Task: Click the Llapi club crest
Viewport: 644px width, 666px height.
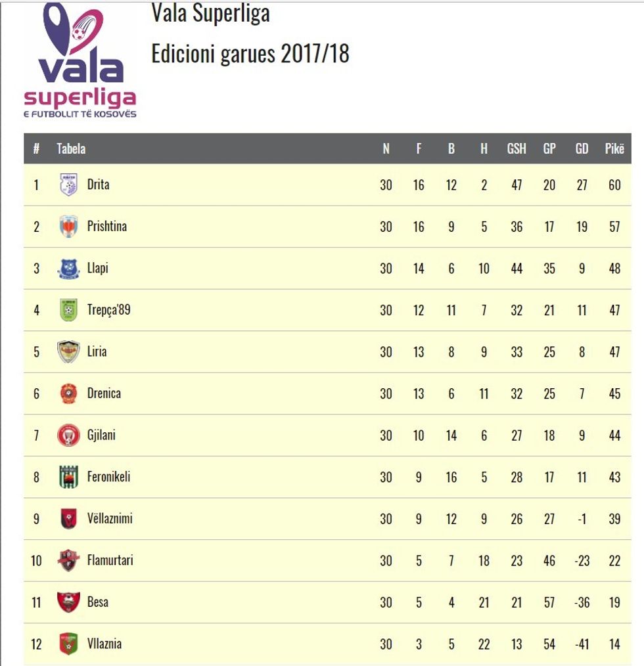Action: (68, 269)
